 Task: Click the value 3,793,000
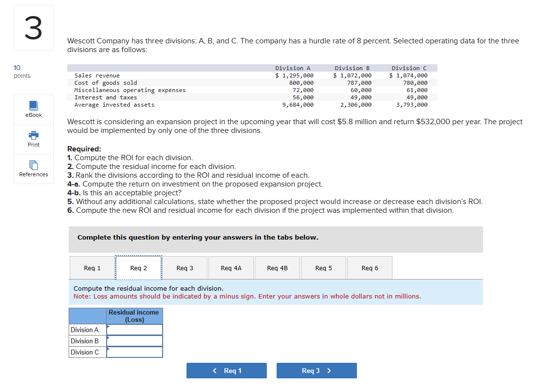pyautogui.click(x=412, y=105)
